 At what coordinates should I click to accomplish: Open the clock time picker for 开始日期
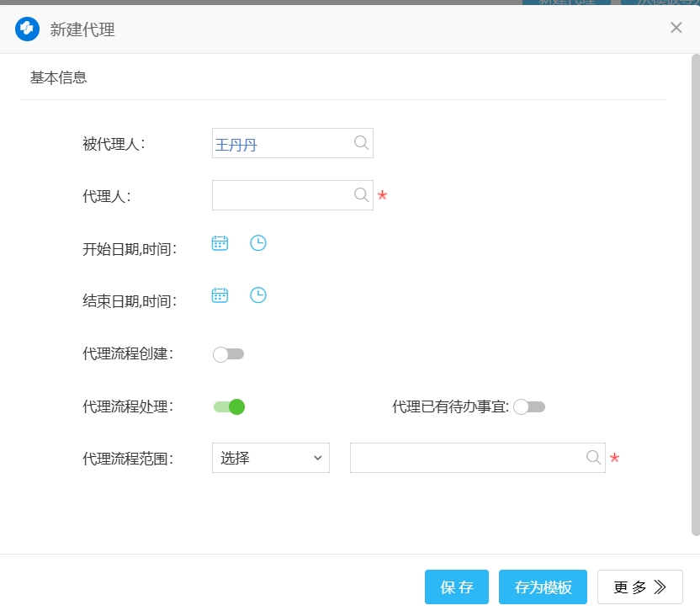click(258, 243)
